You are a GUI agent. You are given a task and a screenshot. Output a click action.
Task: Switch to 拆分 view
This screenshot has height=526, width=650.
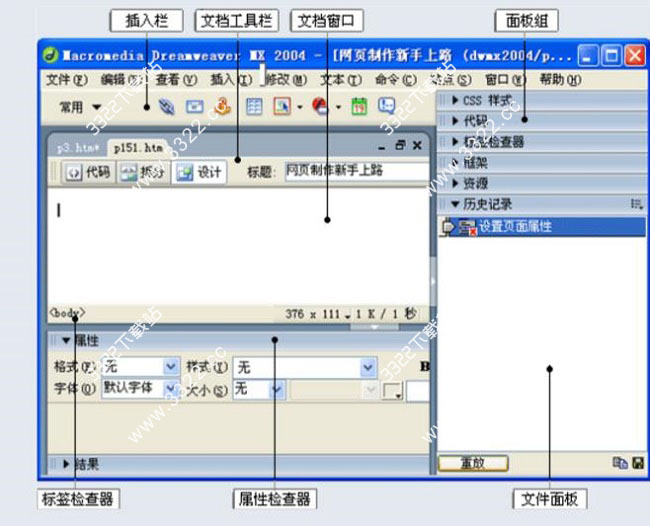pos(142,172)
